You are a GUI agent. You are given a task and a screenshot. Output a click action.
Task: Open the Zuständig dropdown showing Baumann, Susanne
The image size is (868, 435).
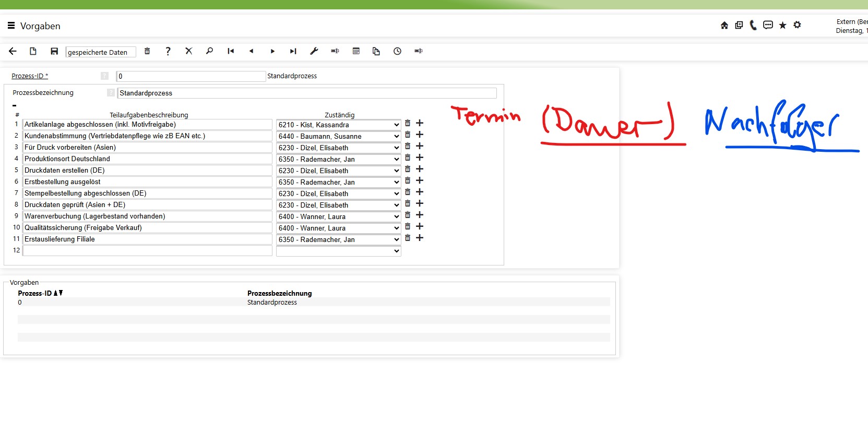point(338,137)
